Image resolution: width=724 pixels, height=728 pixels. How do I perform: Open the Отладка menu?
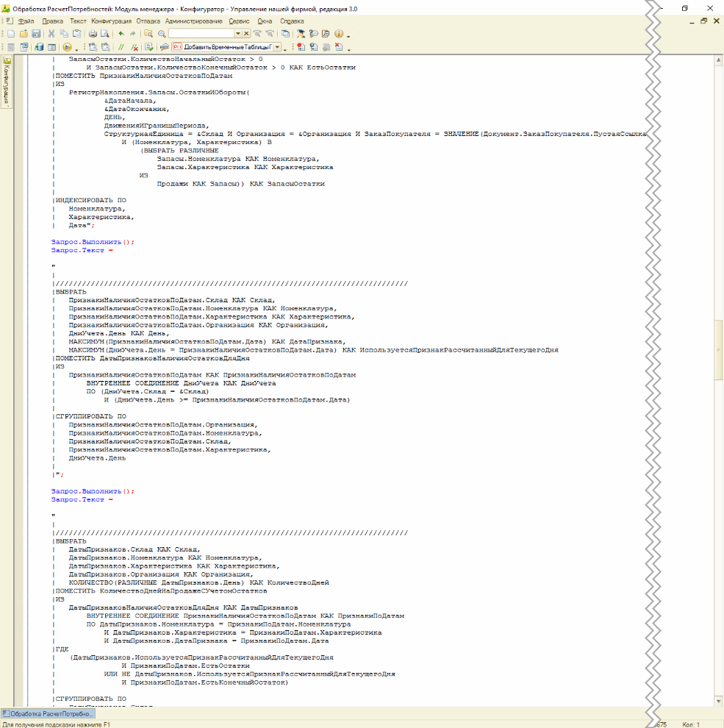click(148, 21)
